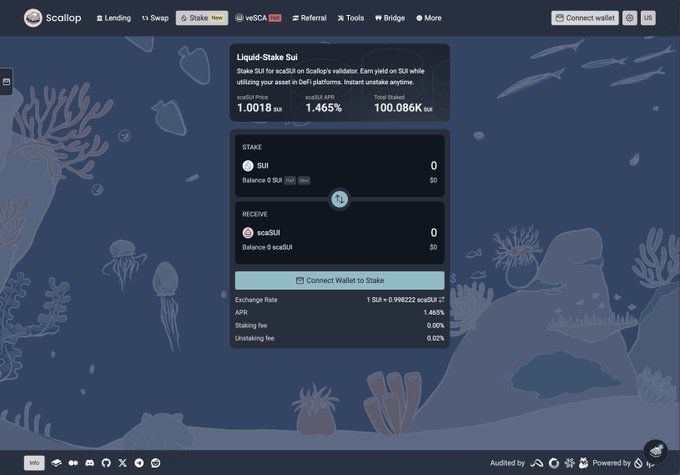Click the ring-shaped auditor logo
The height and width of the screenshot is (475, 680).
(x=554, y=463)
